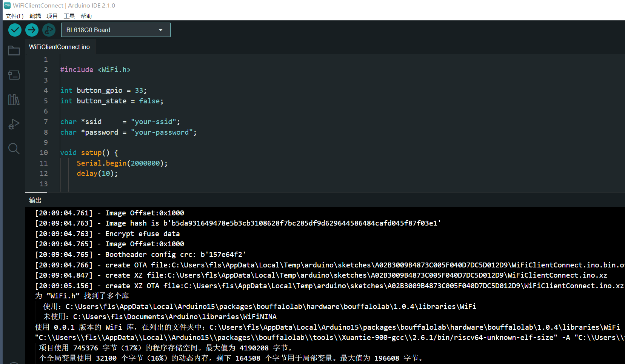Click line number 13 in gutter
625x364 pixels.
(x=44, y=184)
